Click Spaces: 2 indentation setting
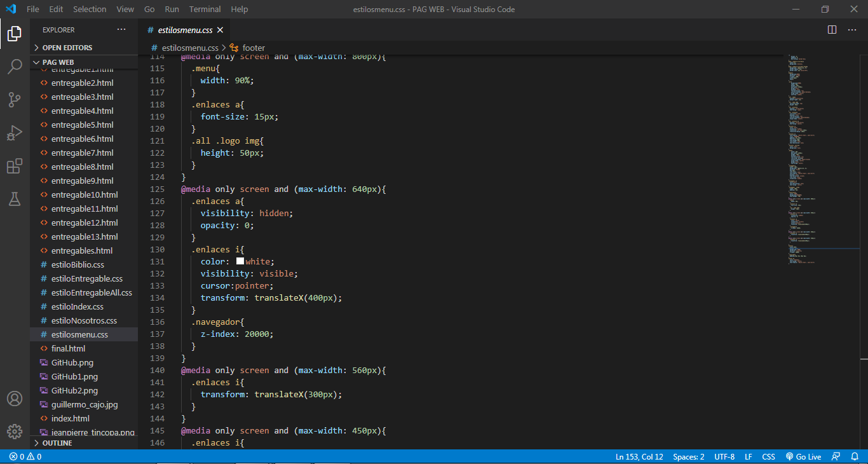 point(689,456)
